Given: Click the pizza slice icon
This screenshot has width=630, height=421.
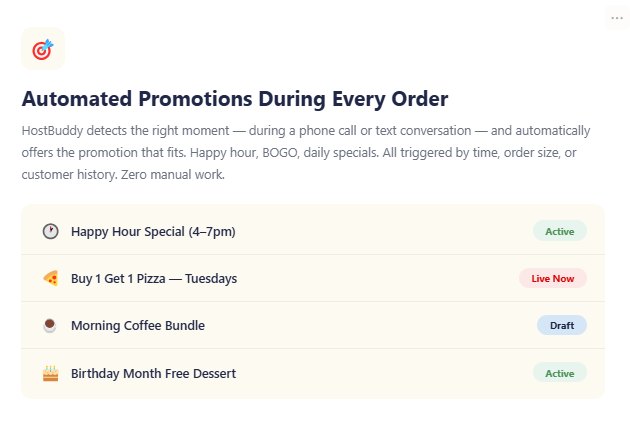Looking at the screenshot, I should pos(50,278).
